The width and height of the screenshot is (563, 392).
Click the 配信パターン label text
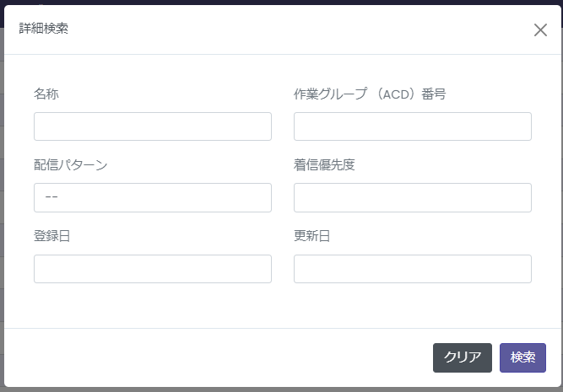point(71,164)
